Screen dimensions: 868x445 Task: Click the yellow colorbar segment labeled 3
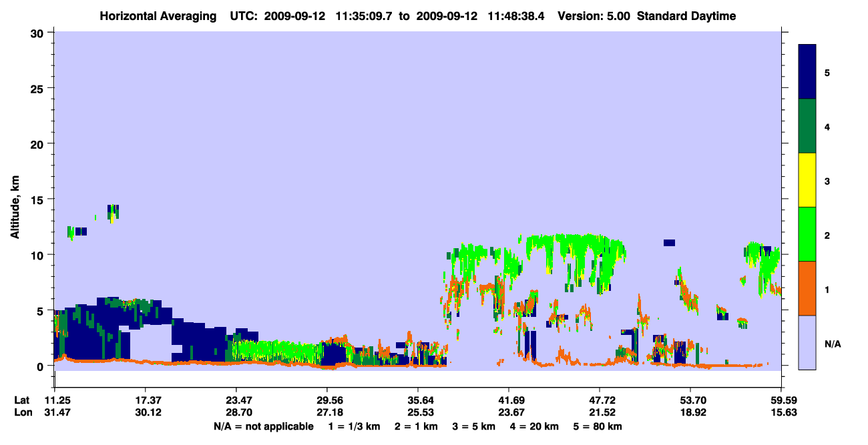pyautogui.click(x=807, y=180)
